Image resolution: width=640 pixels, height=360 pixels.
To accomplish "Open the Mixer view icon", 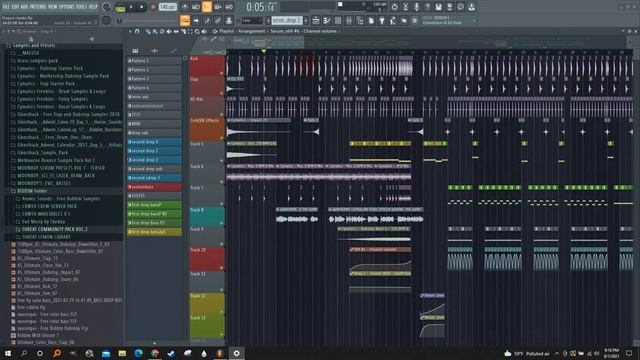I will [349, 20].
